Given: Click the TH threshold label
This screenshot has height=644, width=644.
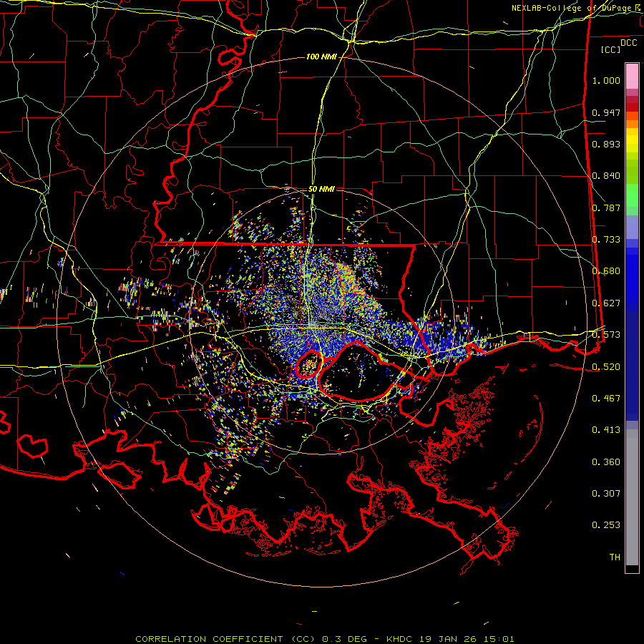Looking at the screenshot, I should 615,557.
